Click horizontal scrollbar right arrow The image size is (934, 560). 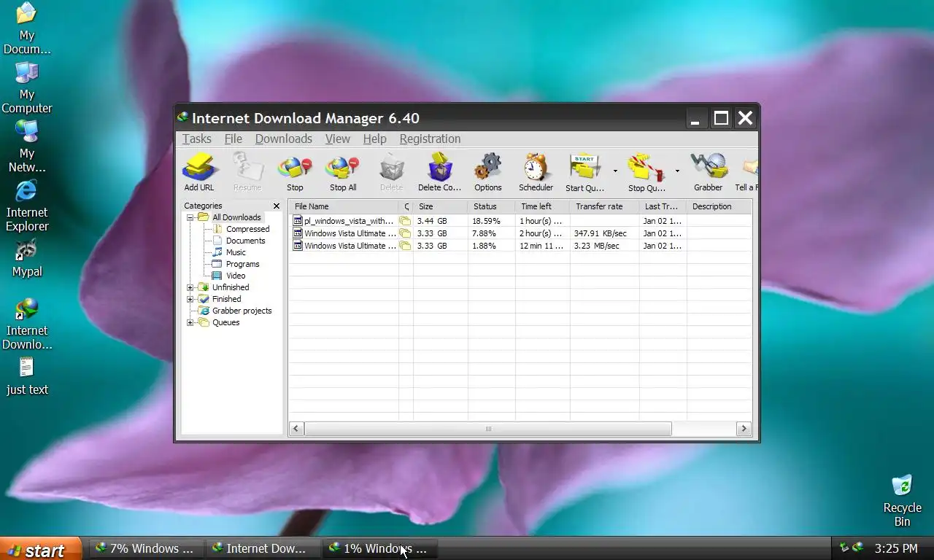(744, 429)
